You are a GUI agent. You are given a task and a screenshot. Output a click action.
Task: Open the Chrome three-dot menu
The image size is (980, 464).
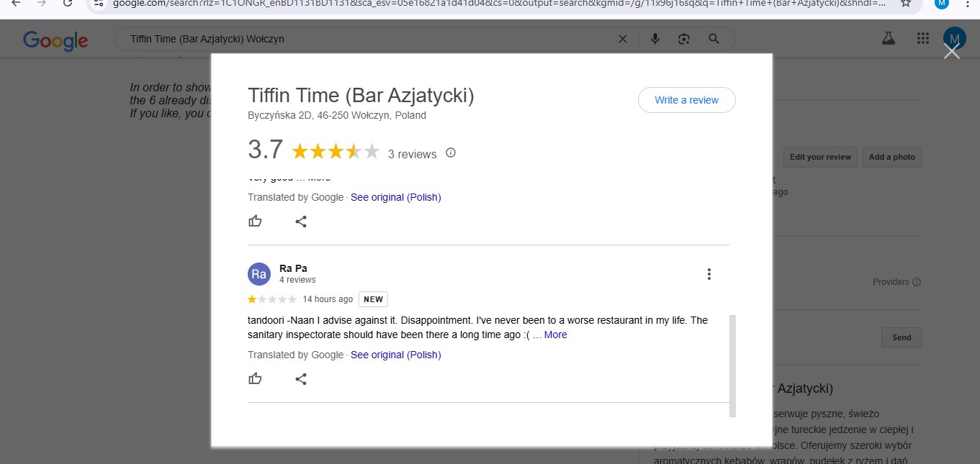(968, 3)
